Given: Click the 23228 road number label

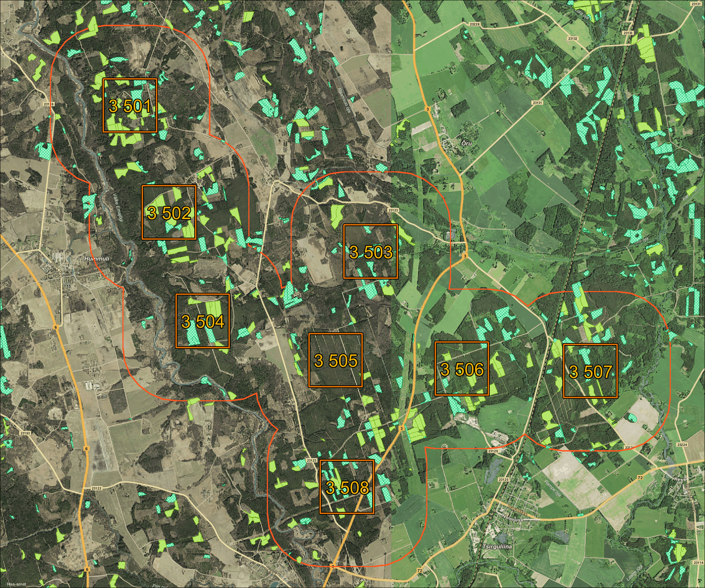Looking at the screenshot, I should click(x=475, y=24).
